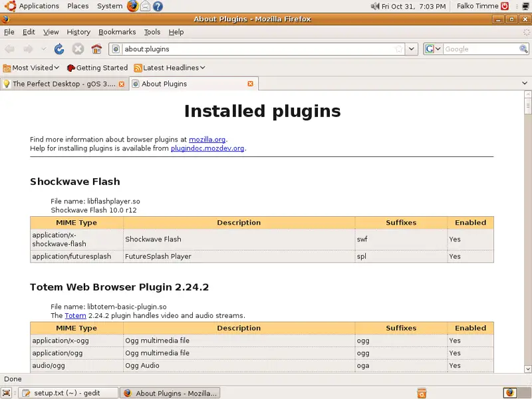Select the swf suffix cell
The width and height of the screenshot is (532, 399).
401,239
